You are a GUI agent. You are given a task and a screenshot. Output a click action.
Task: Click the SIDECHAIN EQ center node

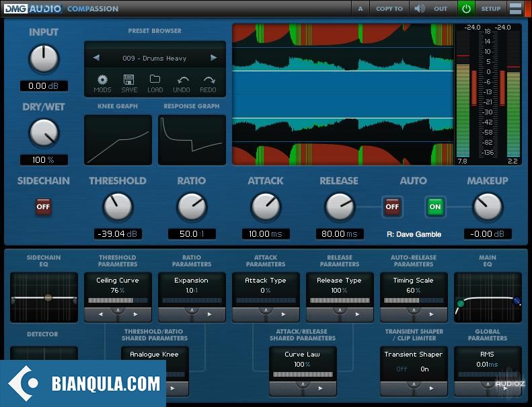click(48, 298)
